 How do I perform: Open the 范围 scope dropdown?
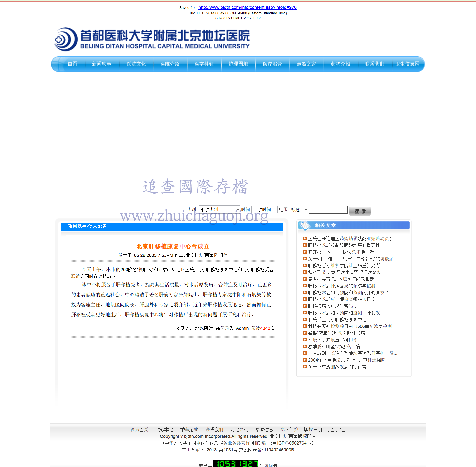[298, 210]
